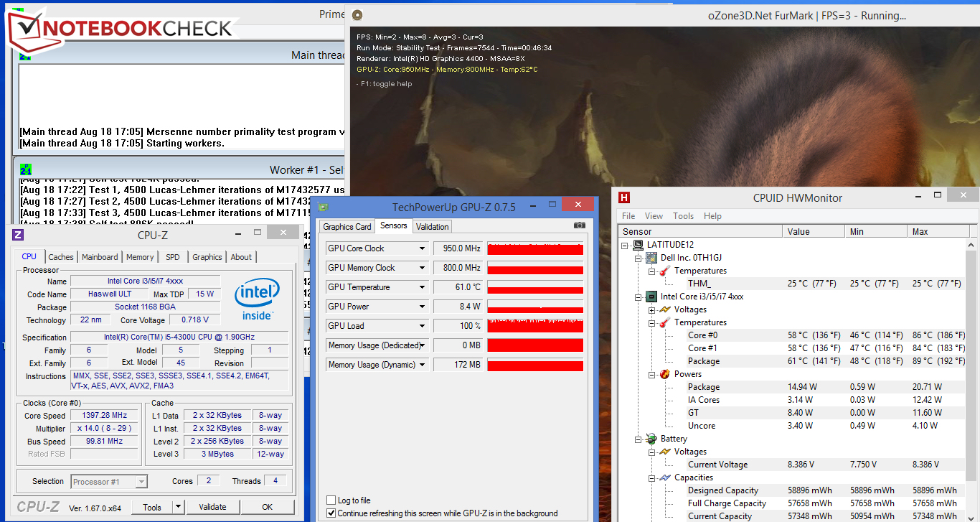Screen dimensions: 980x522
Task: Collapse the Capacities node in HWMonitor
Action: click(651, 477)
